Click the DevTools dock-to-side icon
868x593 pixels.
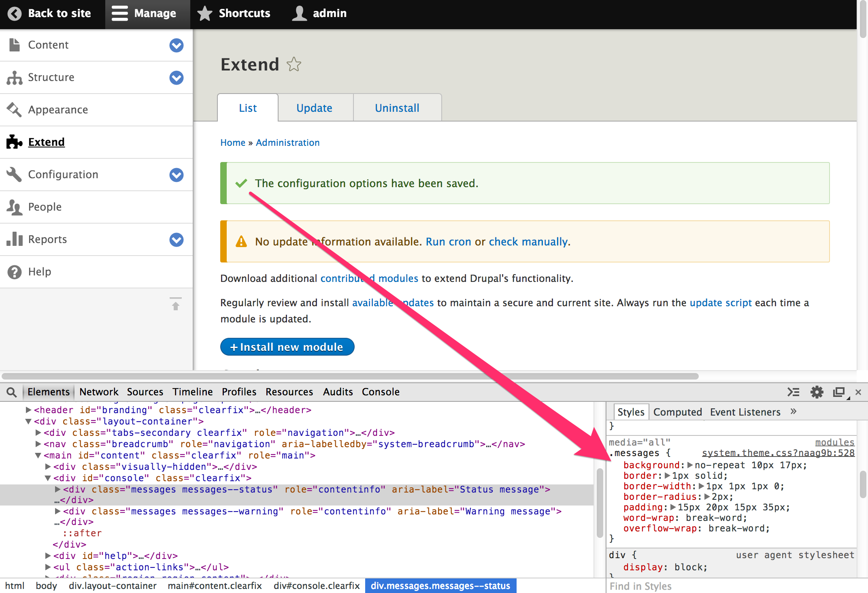839,392
